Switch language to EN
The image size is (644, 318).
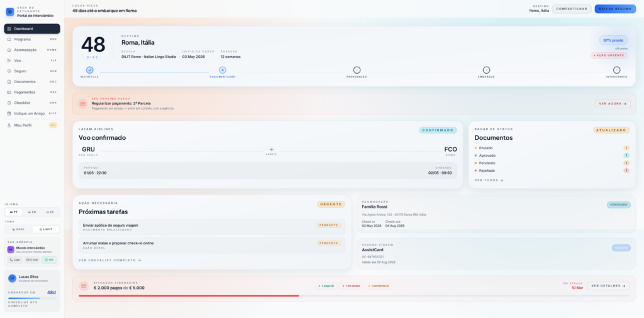pos(31,212)
